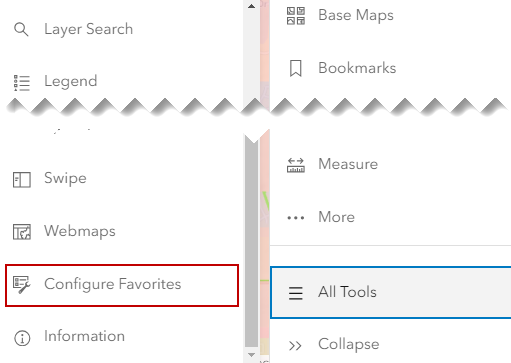This screenshot has height=363, width=511.
Task: Open the Legend list icon
Action: point(22,83)
